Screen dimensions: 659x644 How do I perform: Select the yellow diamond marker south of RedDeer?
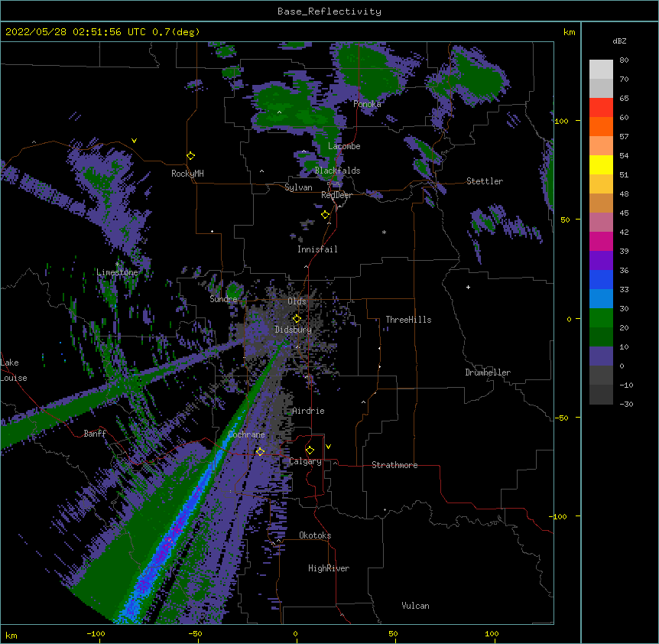pyautogui.click(x=326, y=215)
